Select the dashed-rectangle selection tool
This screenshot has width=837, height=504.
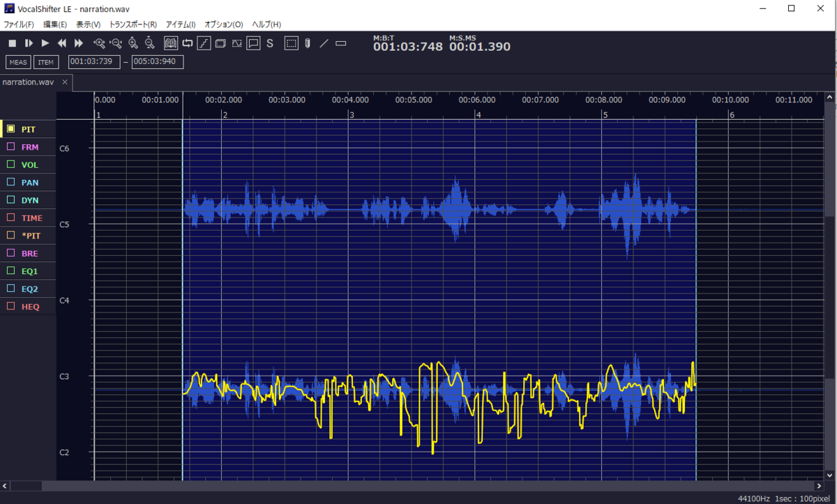pos(292,43)
